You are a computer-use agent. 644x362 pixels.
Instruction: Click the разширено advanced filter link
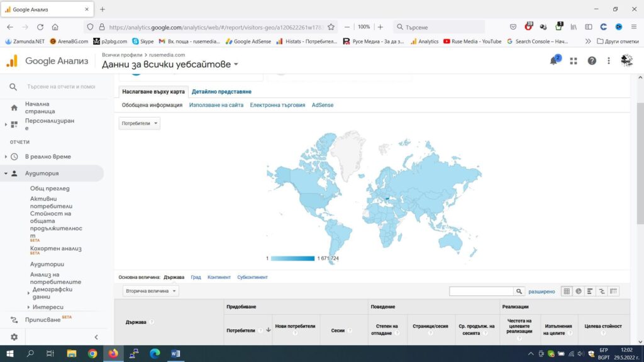[541, 292]
